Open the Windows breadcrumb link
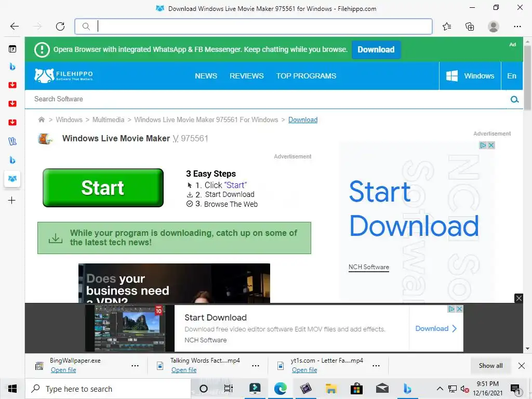Screen dimensions: 532x399 pyautogui.click(x=69, y=120)
